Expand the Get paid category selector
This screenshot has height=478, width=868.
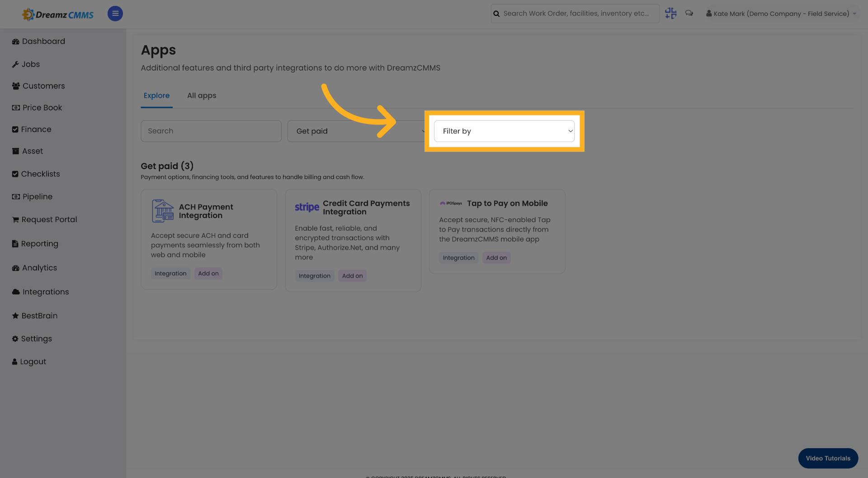[357, 131]
